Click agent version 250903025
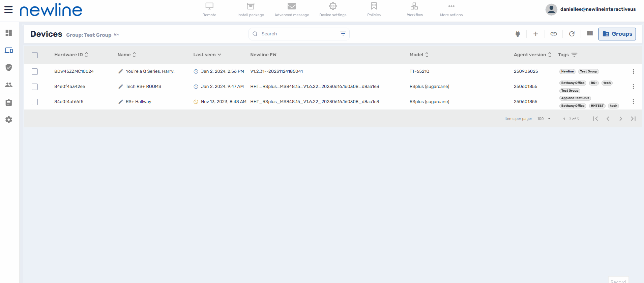 [526, 71]
